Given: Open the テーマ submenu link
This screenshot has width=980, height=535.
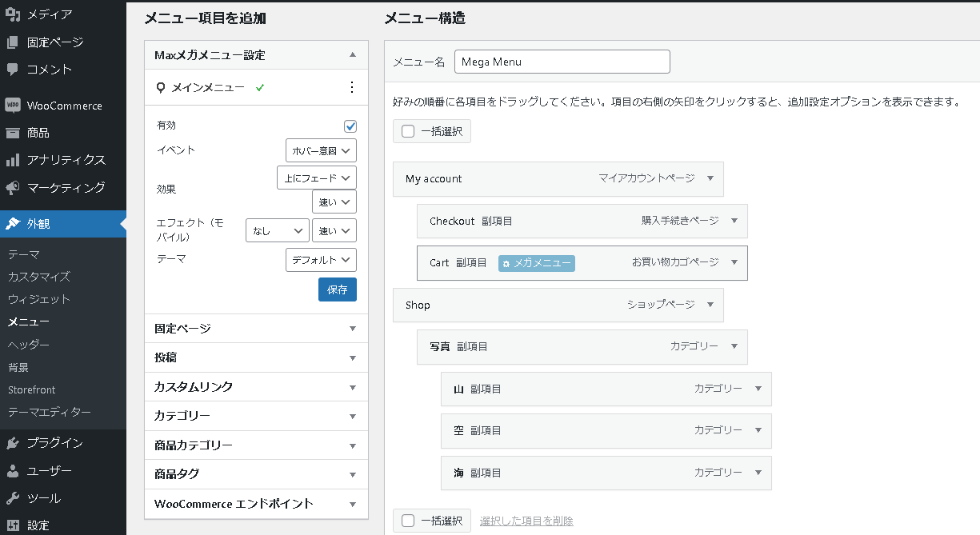Looking at the screenshot, I should point(24,254).
